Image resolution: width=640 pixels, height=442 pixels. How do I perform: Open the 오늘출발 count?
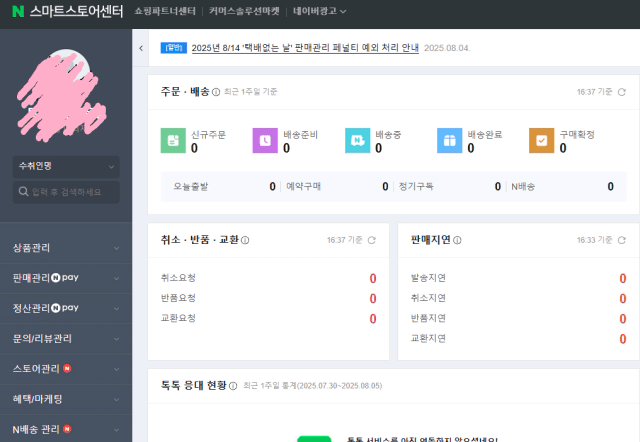(x=272, y=187)
